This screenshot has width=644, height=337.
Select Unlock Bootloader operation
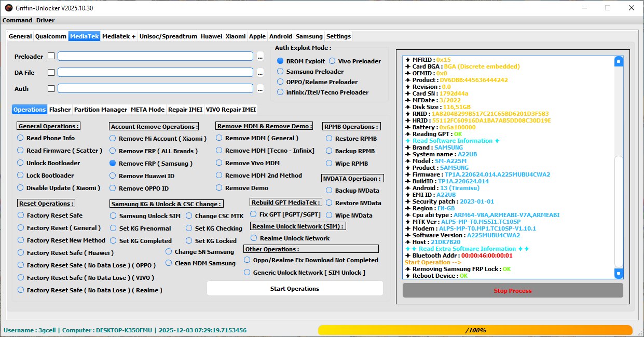pos(49,163)
